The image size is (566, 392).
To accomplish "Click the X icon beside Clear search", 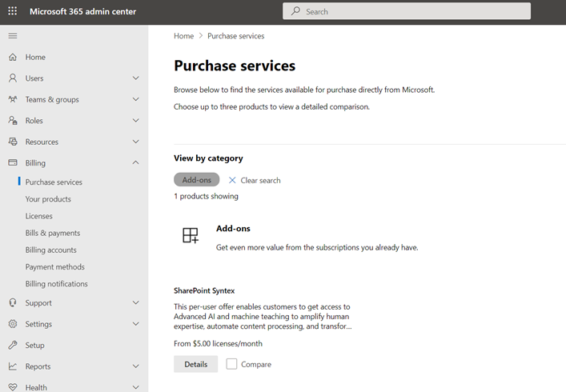I will coord(232,180).
